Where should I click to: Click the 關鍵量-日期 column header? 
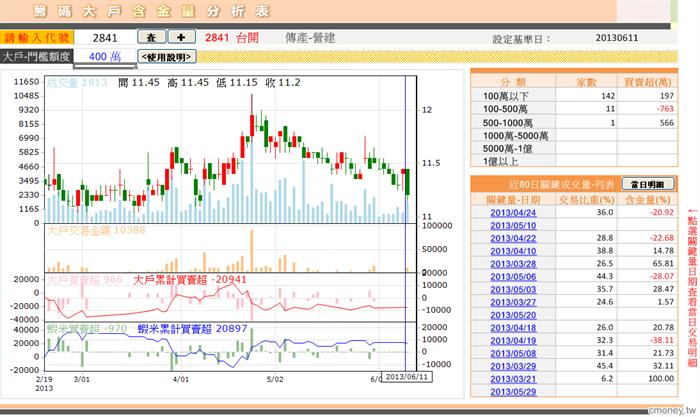pyautogui.click(x=513, y=200)
